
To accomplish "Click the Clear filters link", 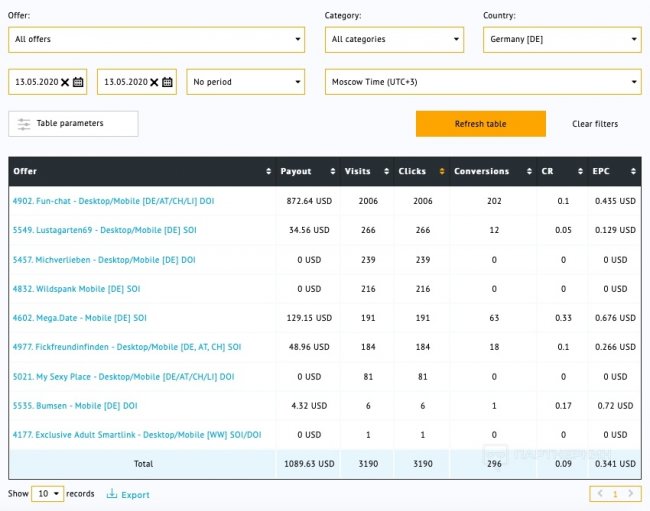I will 594,124.
